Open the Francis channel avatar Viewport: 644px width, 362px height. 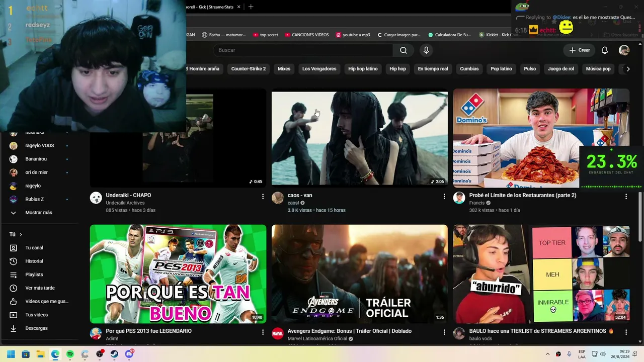pyautogui.click(x=459, y=198)
